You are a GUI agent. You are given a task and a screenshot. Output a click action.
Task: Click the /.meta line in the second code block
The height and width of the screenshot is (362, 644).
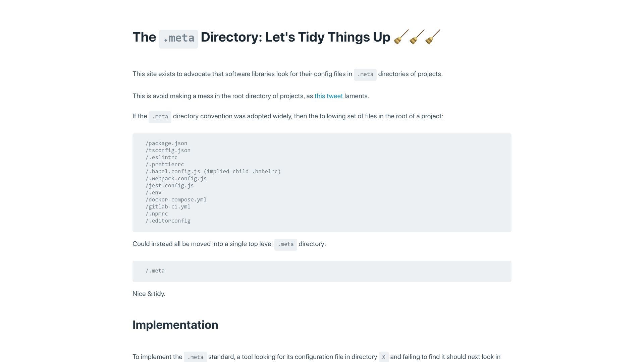[155, 271]
